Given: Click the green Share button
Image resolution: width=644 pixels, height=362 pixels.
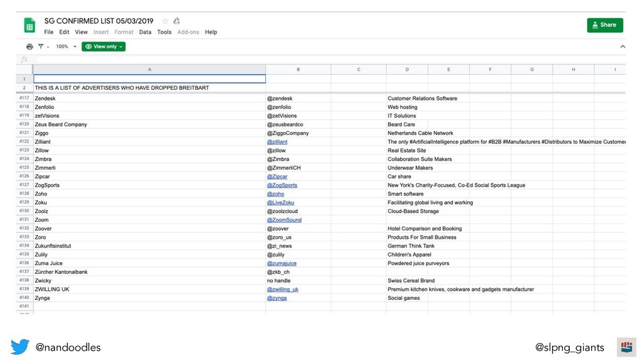Looking at the screenshot, I should tap(604, 25).
